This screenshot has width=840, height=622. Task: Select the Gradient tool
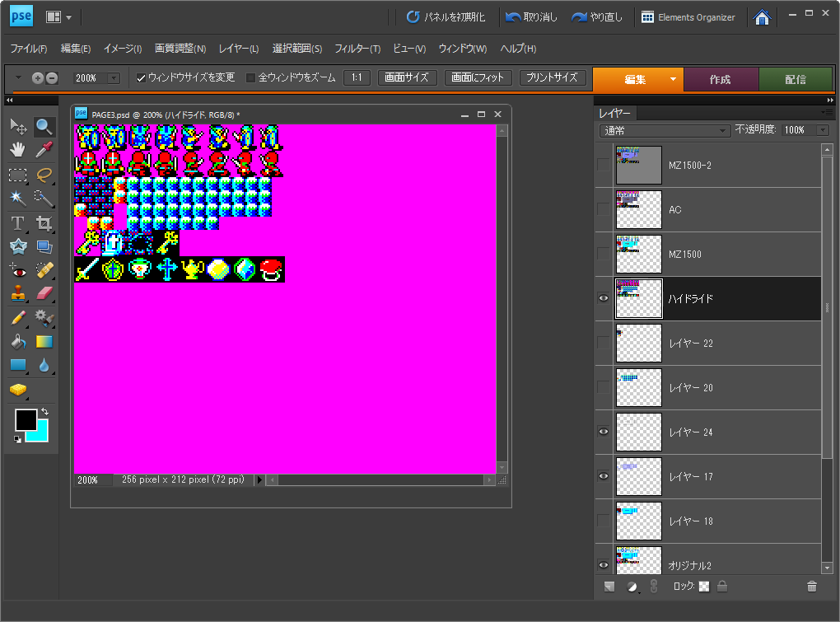click(x=44, y=342)
